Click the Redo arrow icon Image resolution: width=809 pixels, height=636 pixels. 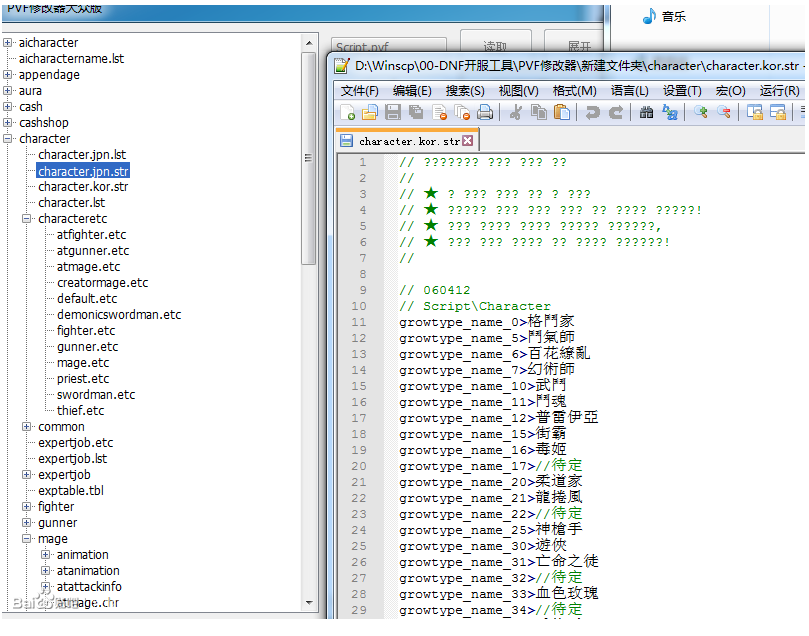point(616,112)
